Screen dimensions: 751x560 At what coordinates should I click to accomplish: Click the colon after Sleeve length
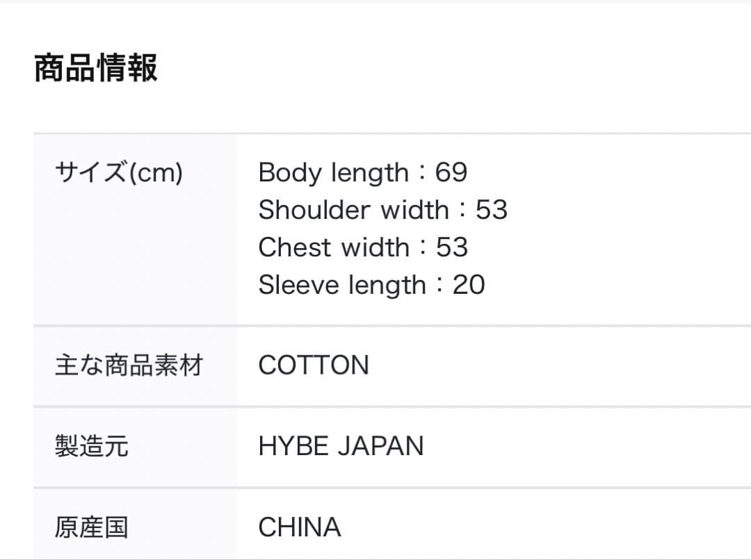point(439,286)
